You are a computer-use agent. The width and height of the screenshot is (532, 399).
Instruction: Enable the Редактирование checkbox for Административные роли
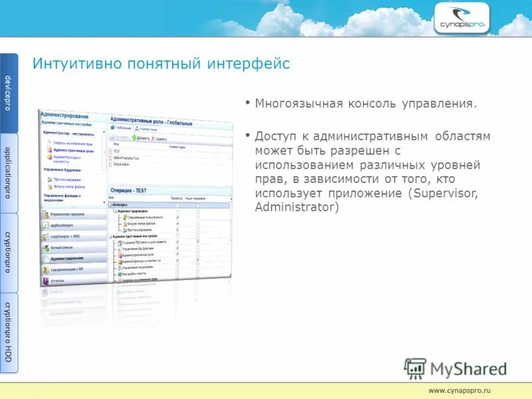(198, 255)
